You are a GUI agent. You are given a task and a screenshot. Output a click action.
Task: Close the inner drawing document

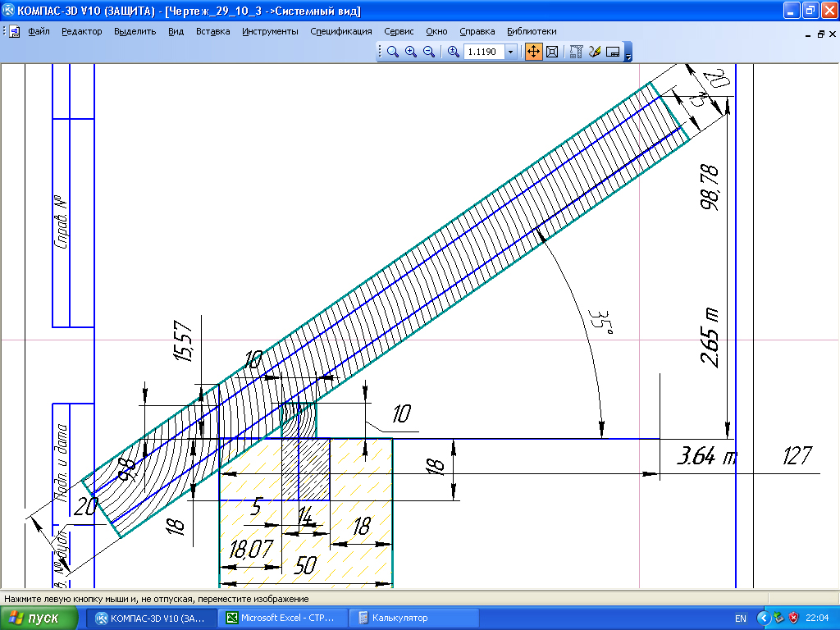click(x=833, y=34)
